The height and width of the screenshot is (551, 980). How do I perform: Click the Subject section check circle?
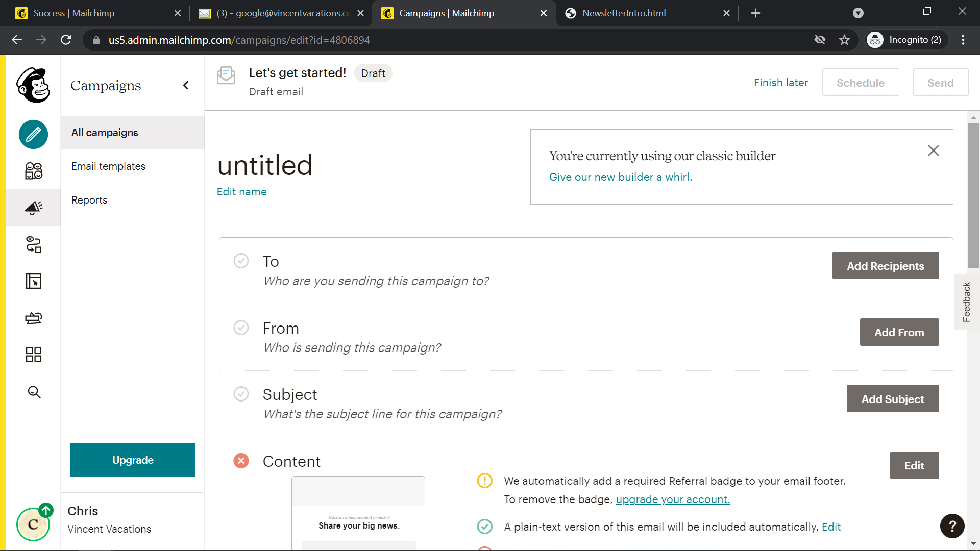point(241,394)
